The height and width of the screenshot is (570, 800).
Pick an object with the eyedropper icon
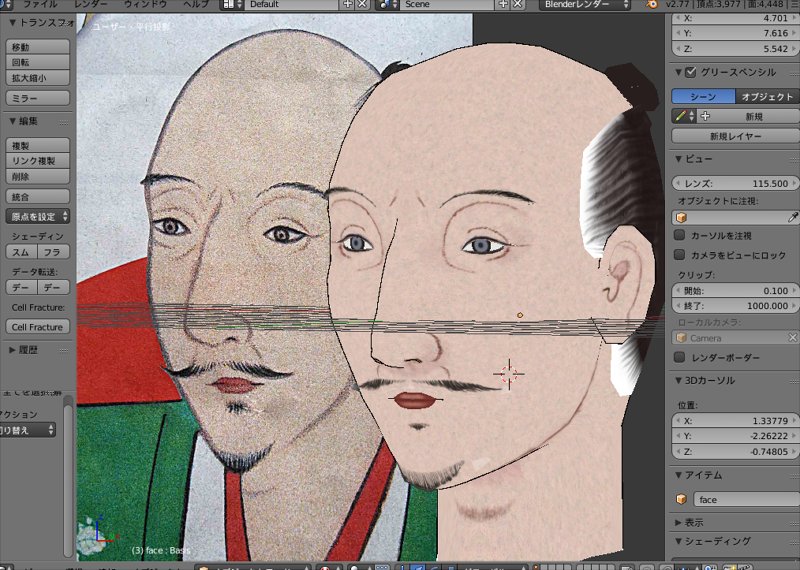tap(792, 218)
